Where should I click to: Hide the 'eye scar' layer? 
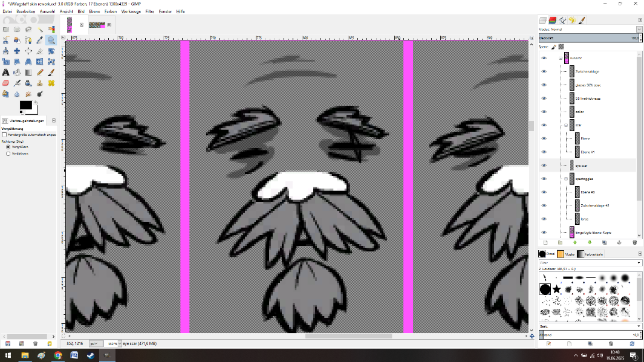(x=544, y=165)
